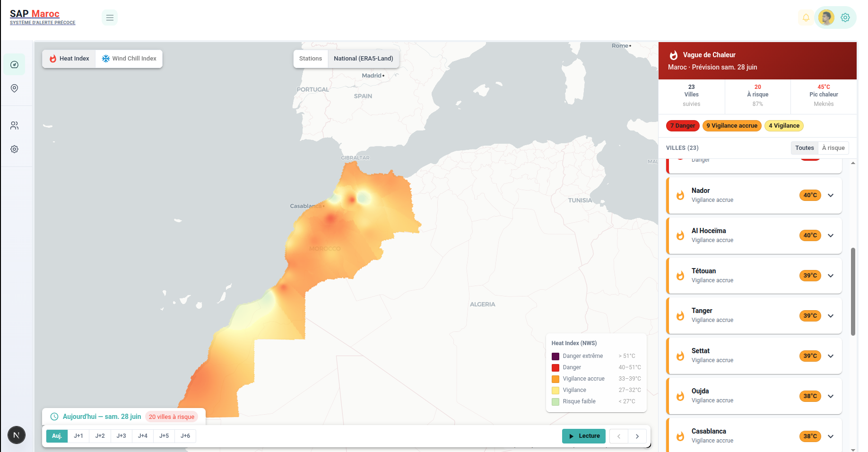Switch to Heat Index mode
The image size is (868, 452).
69,59
